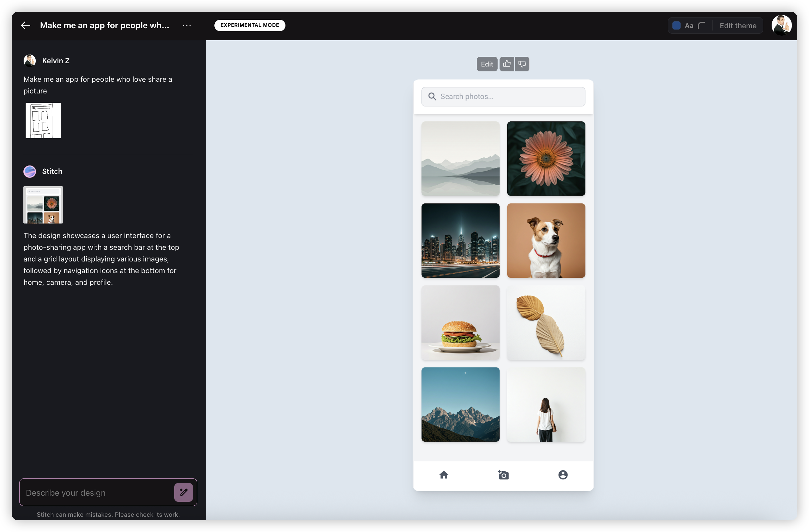Open Stitch's generated design thumbnail
Viewport: 809px width, 532px height.
tap(43, 205)
